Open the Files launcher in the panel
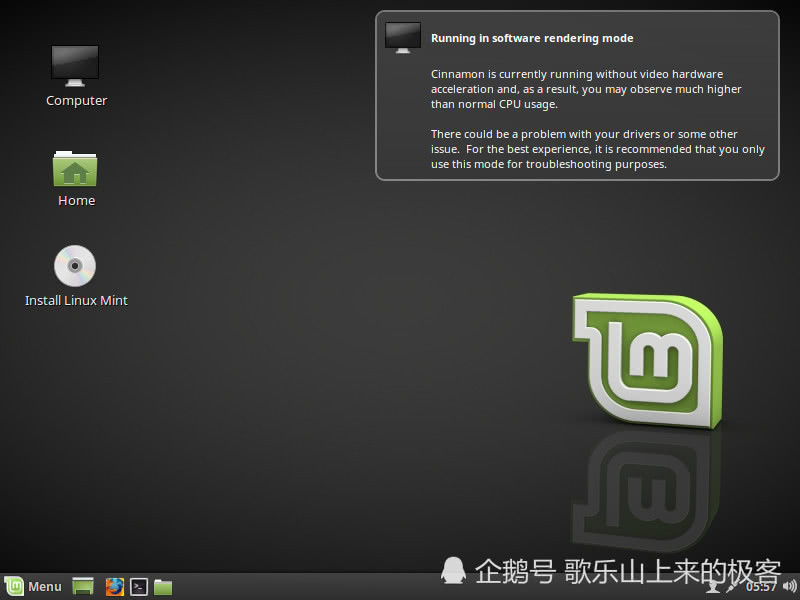The width and height of the screenshot is (800, 600). [163, 587]
